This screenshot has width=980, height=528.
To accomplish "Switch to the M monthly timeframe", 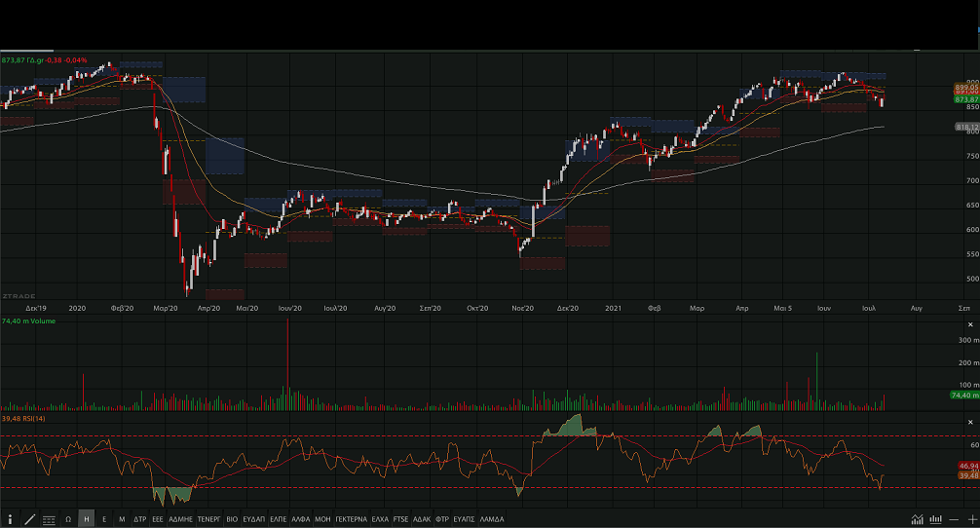I will 122,520.
